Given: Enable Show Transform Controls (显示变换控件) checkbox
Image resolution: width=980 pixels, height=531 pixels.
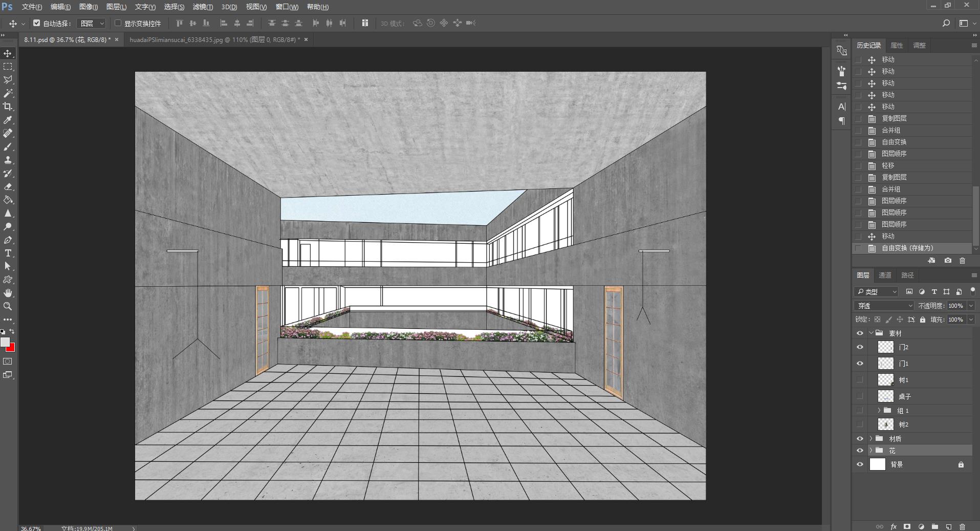Looking at the screenshot, I should [118, 23].
